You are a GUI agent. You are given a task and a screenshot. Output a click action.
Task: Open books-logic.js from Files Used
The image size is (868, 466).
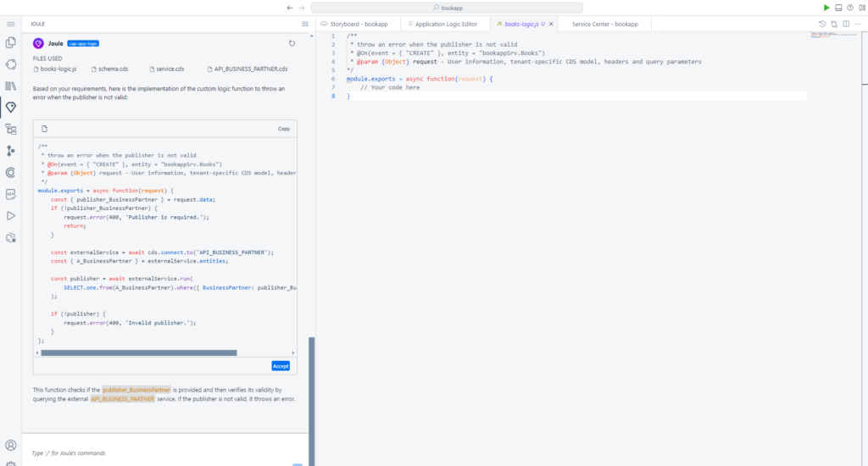[55, 69]
